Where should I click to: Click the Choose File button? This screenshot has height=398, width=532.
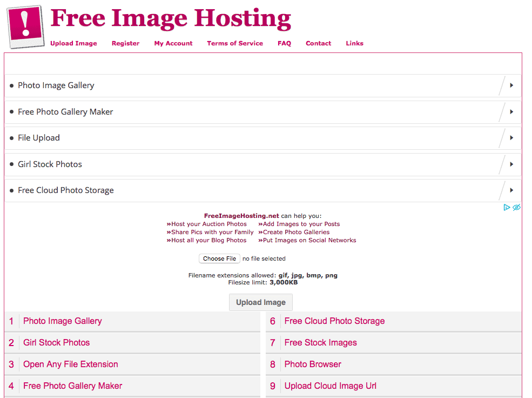(219, 259)
